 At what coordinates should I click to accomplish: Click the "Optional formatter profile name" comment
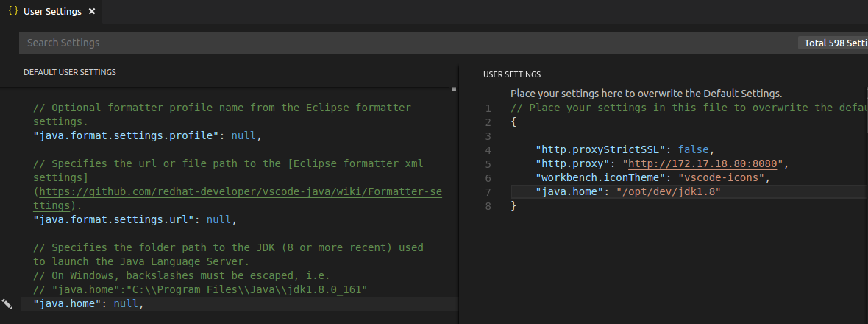(222, 114)
